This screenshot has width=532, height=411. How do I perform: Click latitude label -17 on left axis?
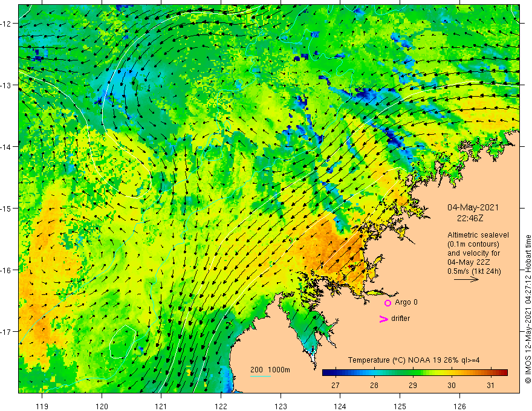pos(7,331)
